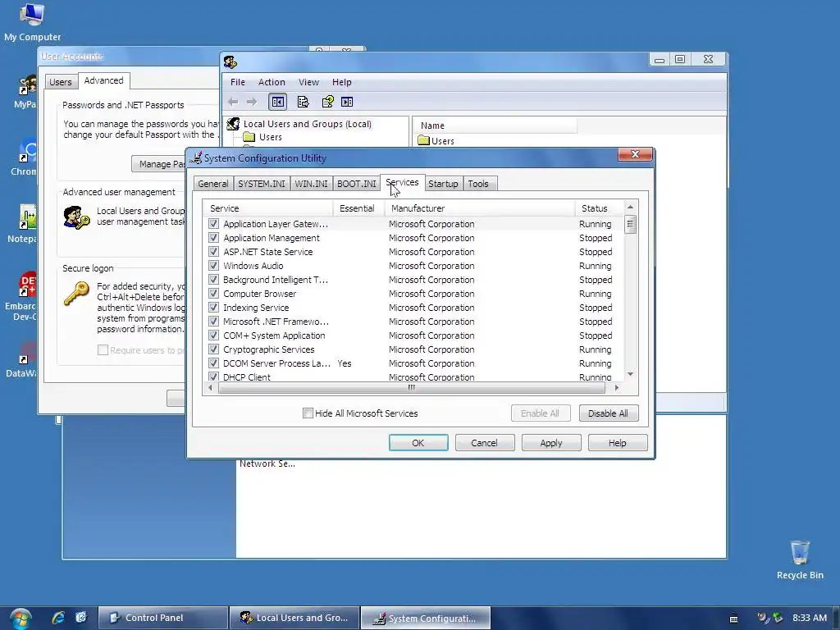
Task: Open the Help menu in Local Users window
Action: click(x=342, y=82)
